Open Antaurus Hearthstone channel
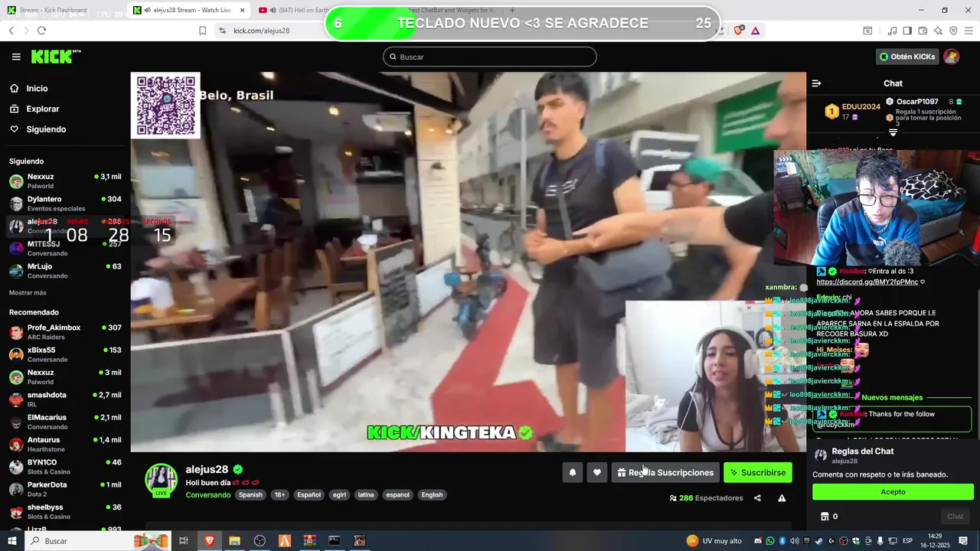This screenshot has height=551, width=980. click(65, 445)
